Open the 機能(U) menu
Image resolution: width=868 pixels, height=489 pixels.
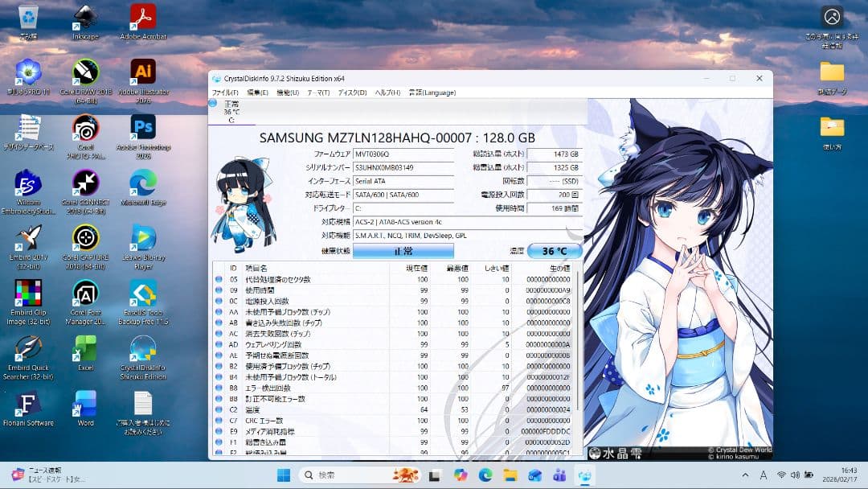pos(288,92)
